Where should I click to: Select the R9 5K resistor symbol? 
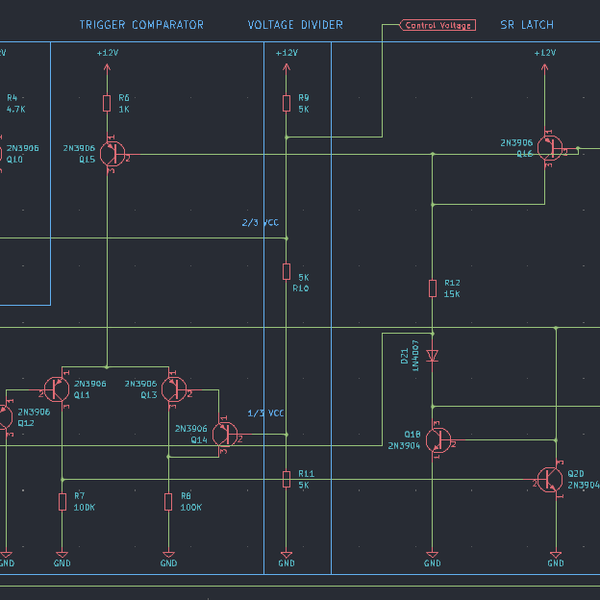[286, 103]
